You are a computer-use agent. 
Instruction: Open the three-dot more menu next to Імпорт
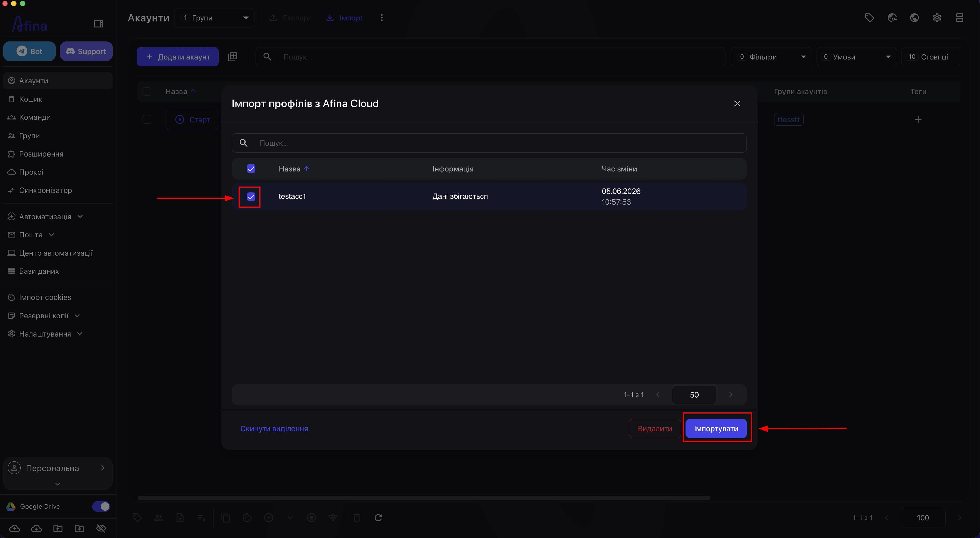[382, 18]
